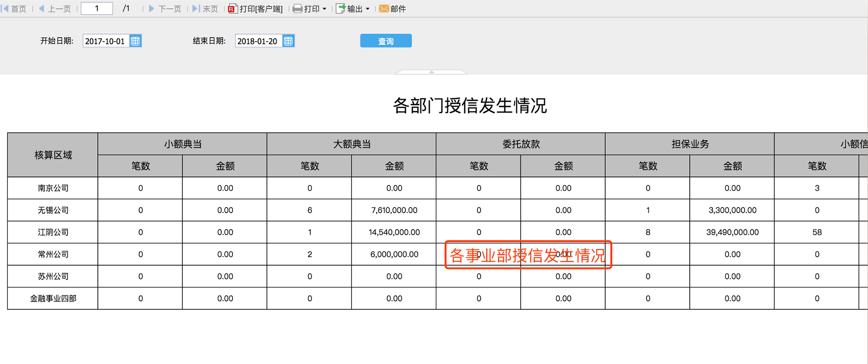Viewport: 868px width, 364px height.
Task: Click the 委托放款 column header
Action: (x=521, y=144)
